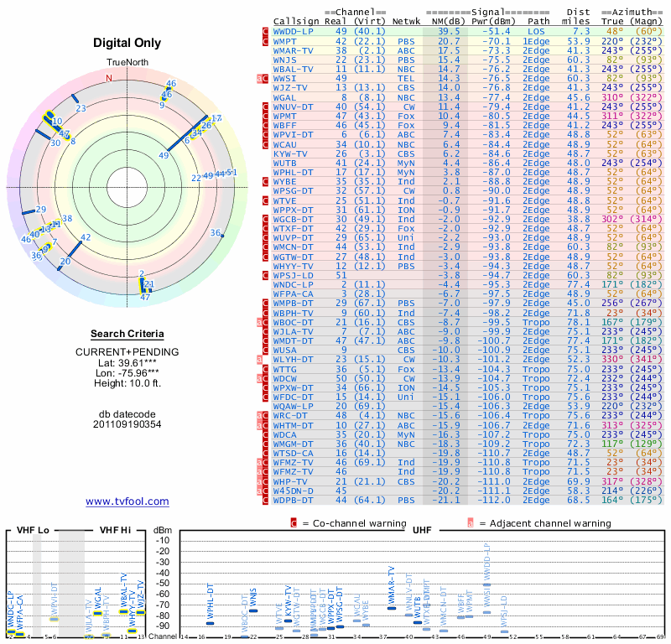The height and width of the screenshot is (644, 671).
Task: Click co-channel warning icon beside WPSJ-LD
Action: pos(265,276)
